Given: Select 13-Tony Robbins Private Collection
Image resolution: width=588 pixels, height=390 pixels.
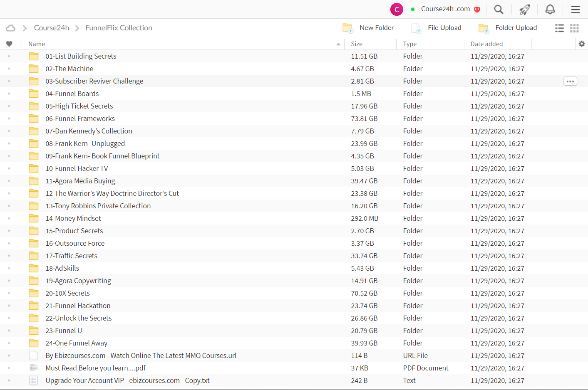Looking at the screenshot, I should click(98, 206).
